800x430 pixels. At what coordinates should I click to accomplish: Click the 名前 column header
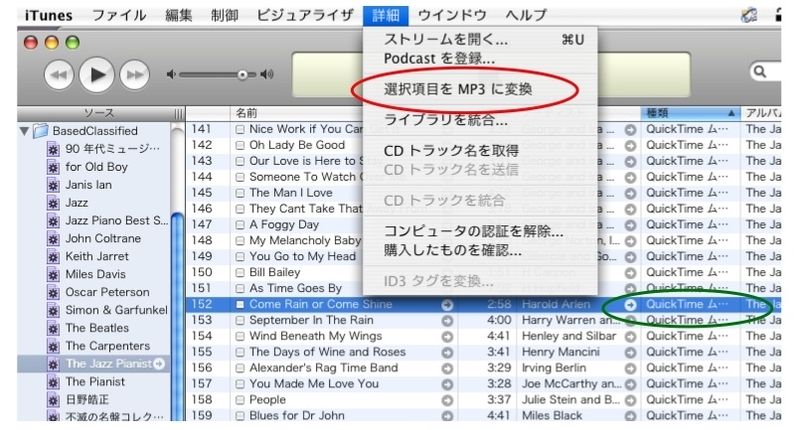coord(296,113)
